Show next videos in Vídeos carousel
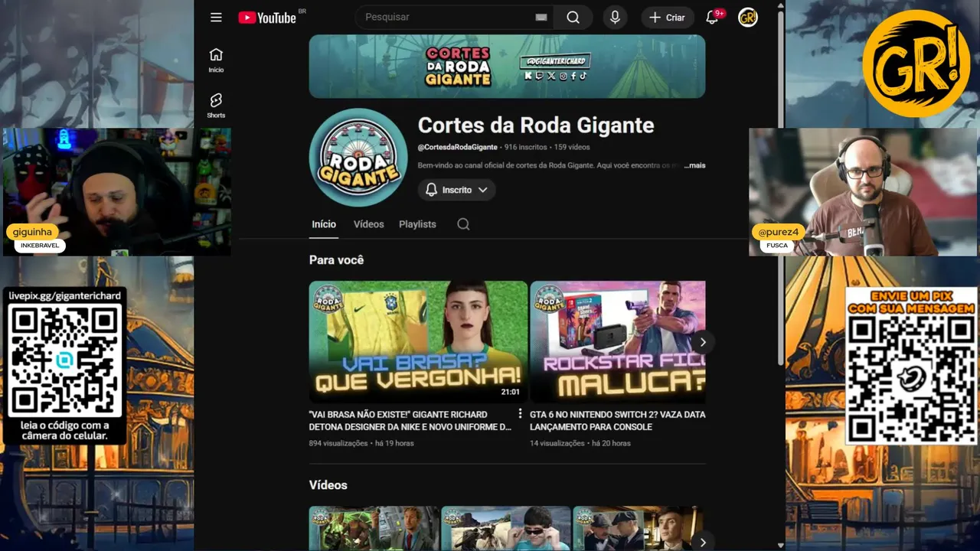The width and height of the screenshot is (980, 551). coord(703,542)
